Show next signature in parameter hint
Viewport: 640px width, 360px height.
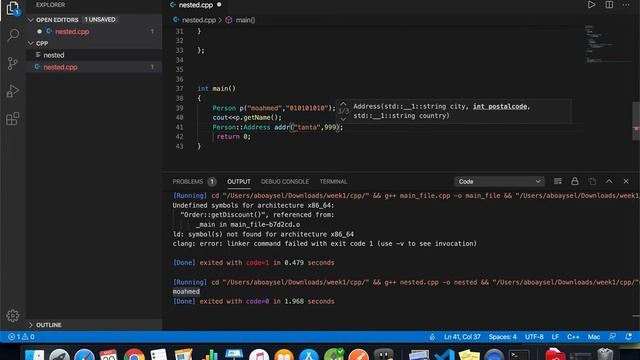pos(343,118)
